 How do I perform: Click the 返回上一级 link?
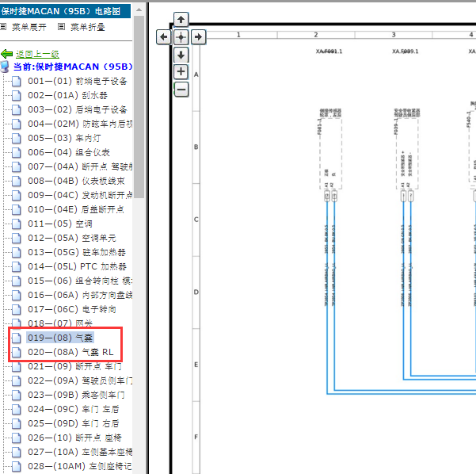(37, 54)
